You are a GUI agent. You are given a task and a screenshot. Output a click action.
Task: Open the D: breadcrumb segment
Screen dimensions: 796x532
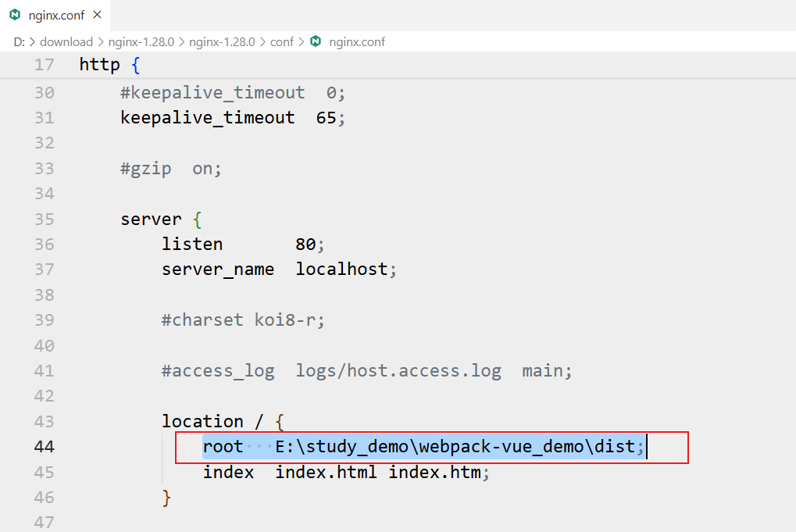coord(20,41)
